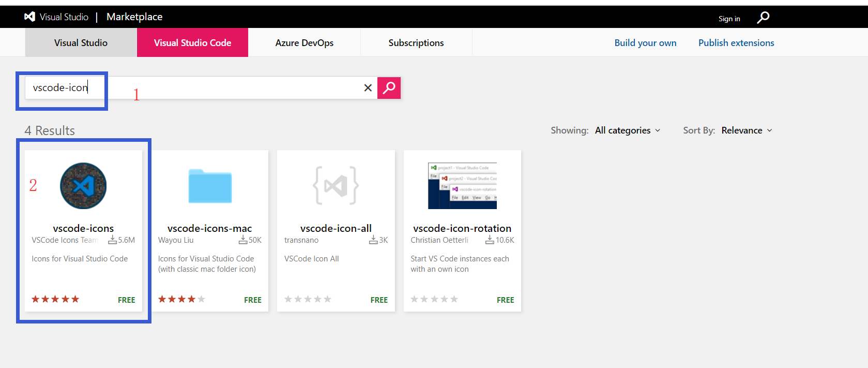Click the 4 Results heading text
The width and height of the screenshot is (868, 368).
tap(50, 130)
